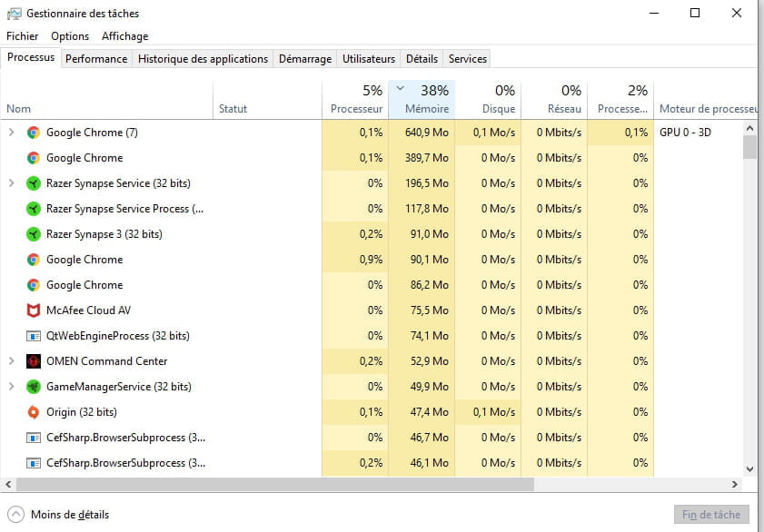Click the Moins de détails link
Screen dimensions: 764x532
click(70, 515)
